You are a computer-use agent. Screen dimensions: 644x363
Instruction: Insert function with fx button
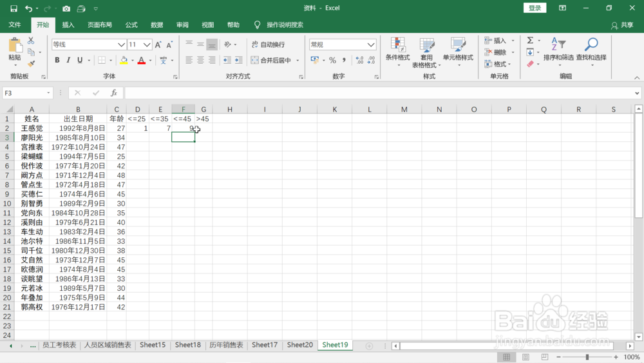114,93
